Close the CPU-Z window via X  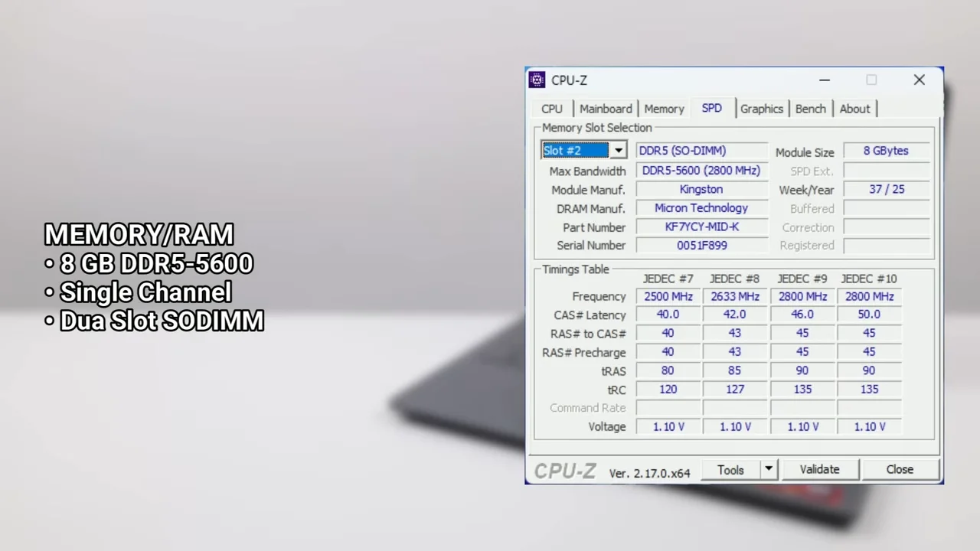(919, 80)
